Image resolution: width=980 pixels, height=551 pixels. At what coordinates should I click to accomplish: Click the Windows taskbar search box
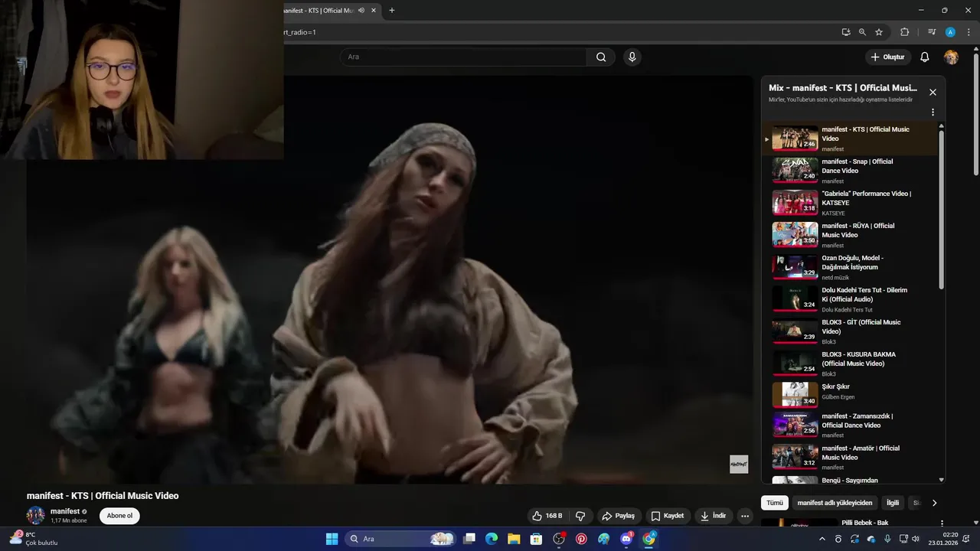[400, 539]
